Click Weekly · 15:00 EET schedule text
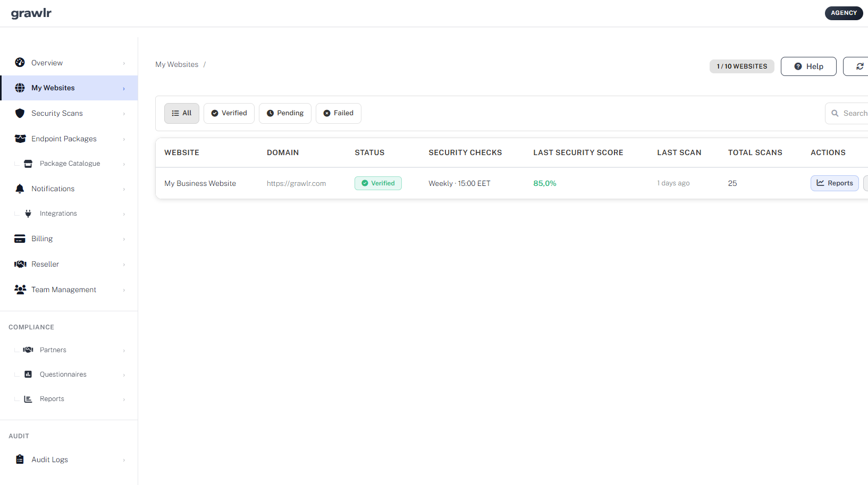 pyautogui.click(x=460, y=183)
